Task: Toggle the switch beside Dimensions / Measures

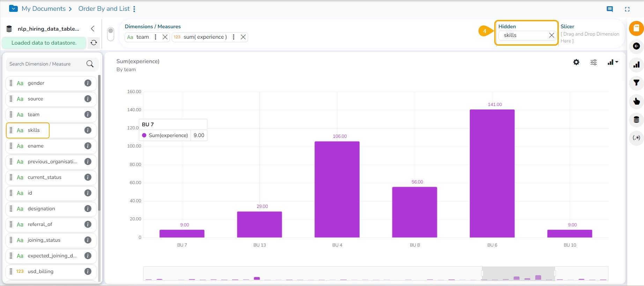Action: 111,34
